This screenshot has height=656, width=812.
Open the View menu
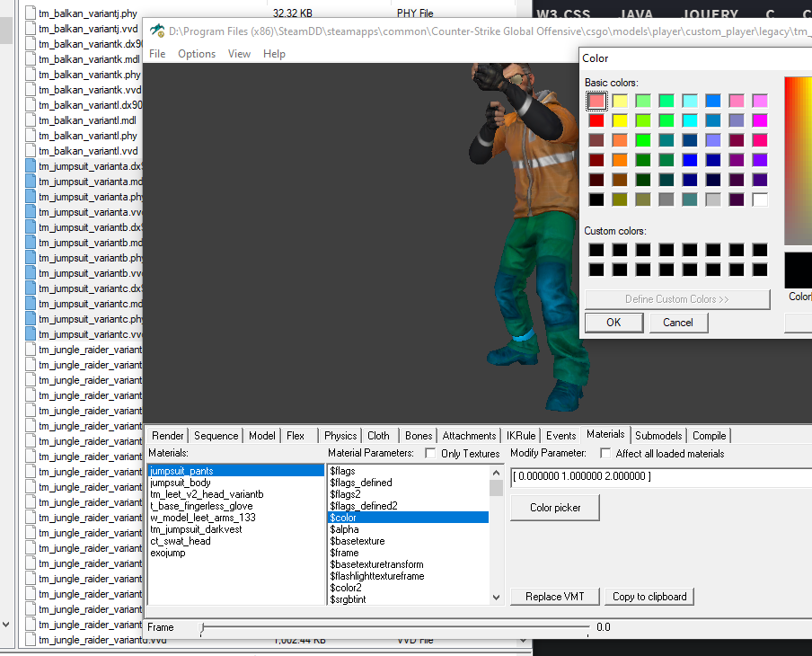click(239, 54)
